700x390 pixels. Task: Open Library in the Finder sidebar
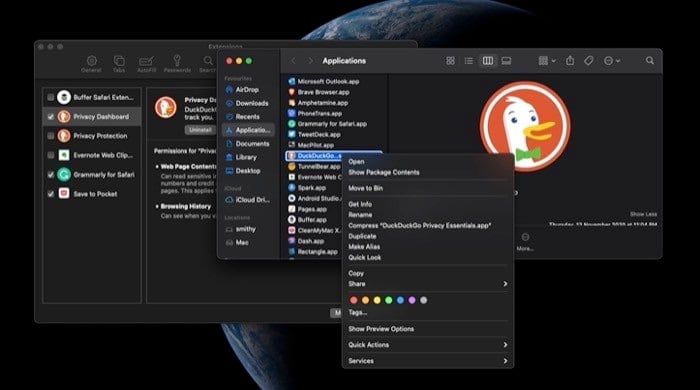(x=247, y=157)
